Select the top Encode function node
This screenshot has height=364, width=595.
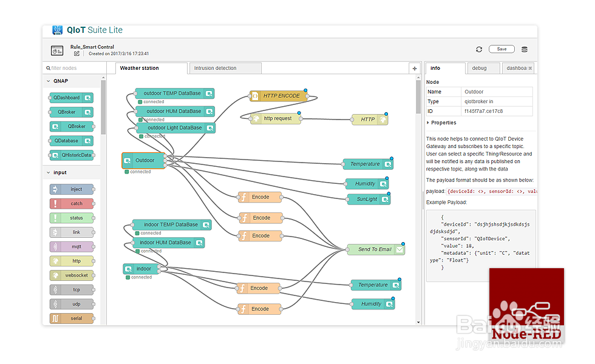coord(260,197)
